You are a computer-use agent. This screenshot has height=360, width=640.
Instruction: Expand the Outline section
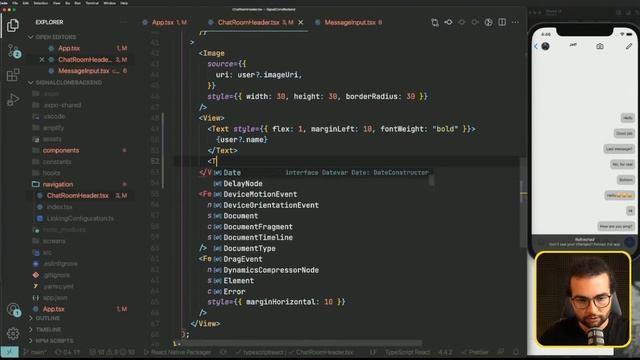pyautogui.click(x=47, y=318)
